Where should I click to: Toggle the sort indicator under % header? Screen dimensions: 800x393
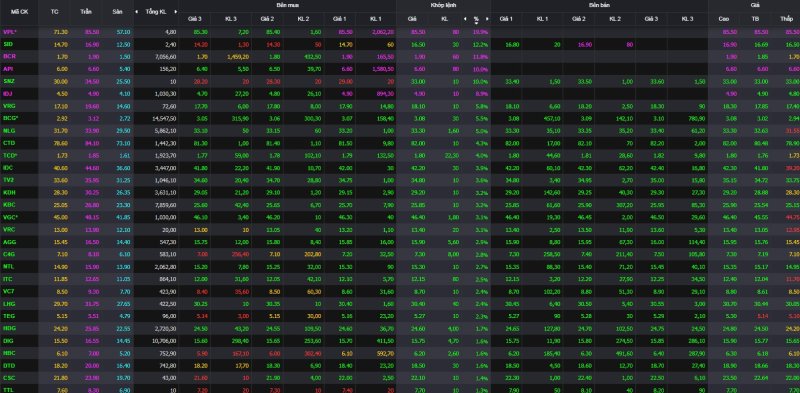tap(476, 23)
